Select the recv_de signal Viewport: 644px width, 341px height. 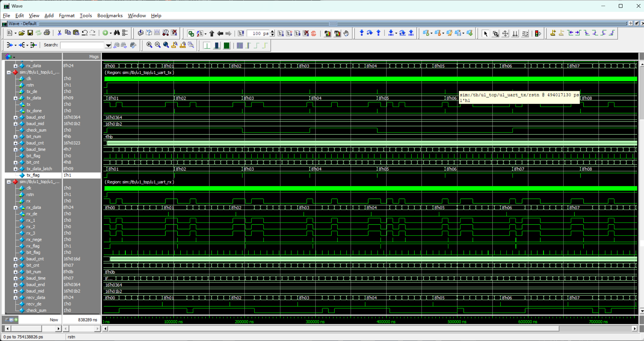coord(34,304)
